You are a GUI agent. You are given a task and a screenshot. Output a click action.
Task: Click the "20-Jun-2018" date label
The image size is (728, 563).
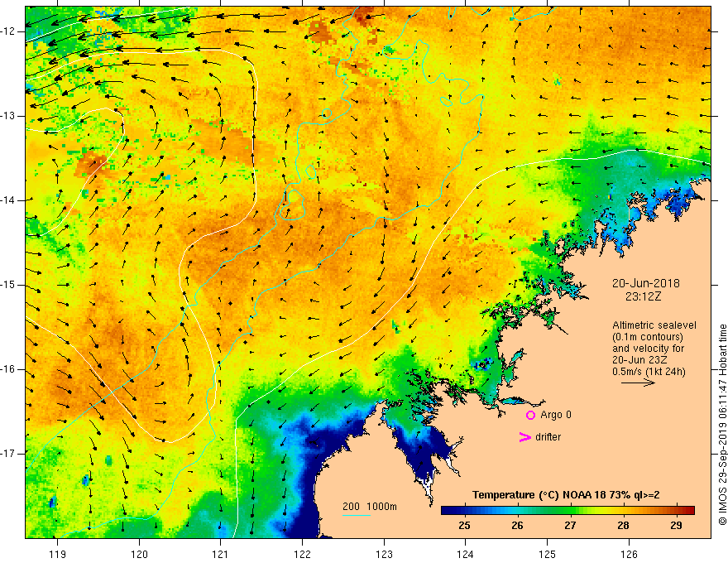pyautogui.click(x=646, y=283)
